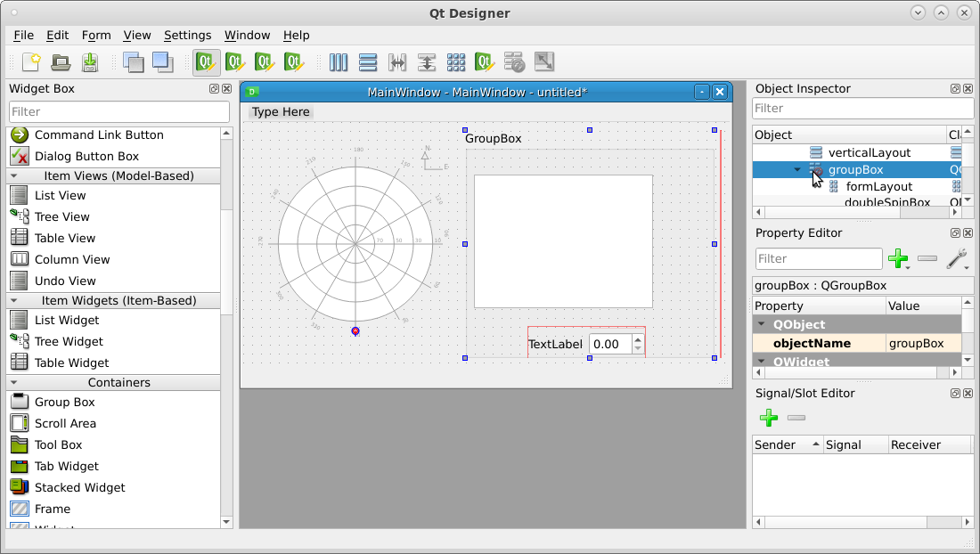Collapse the QObject property group

tap(762, 325)
